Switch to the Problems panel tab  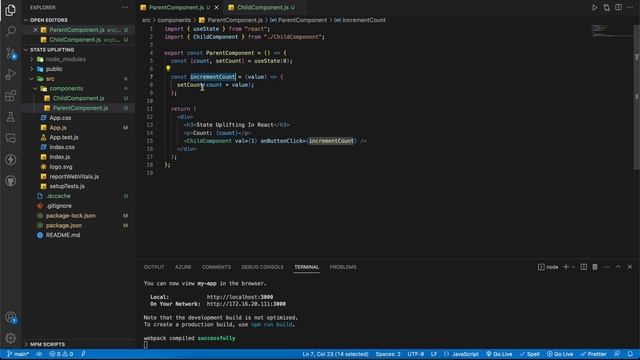pyautogui.click(x=343, y=267)
